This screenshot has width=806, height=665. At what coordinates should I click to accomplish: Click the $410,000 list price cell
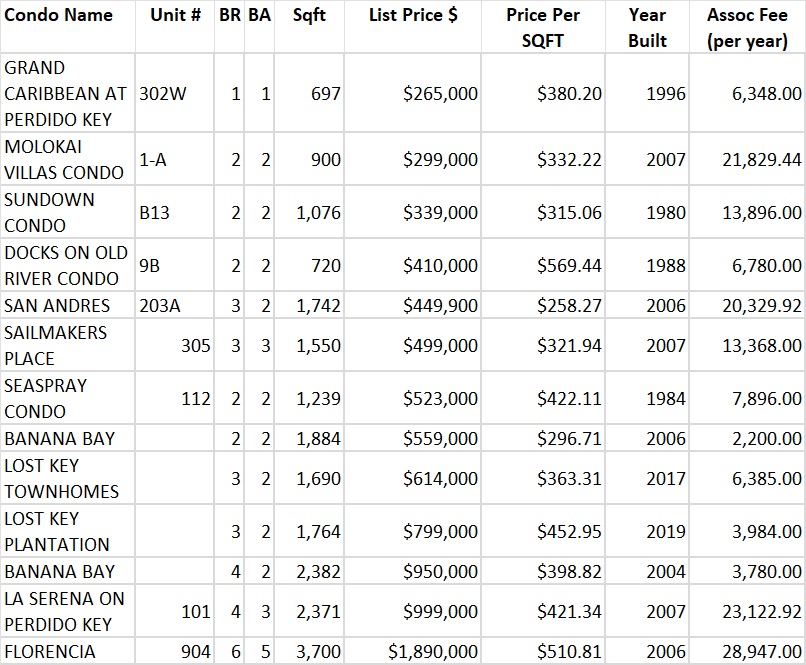(440, 265)
